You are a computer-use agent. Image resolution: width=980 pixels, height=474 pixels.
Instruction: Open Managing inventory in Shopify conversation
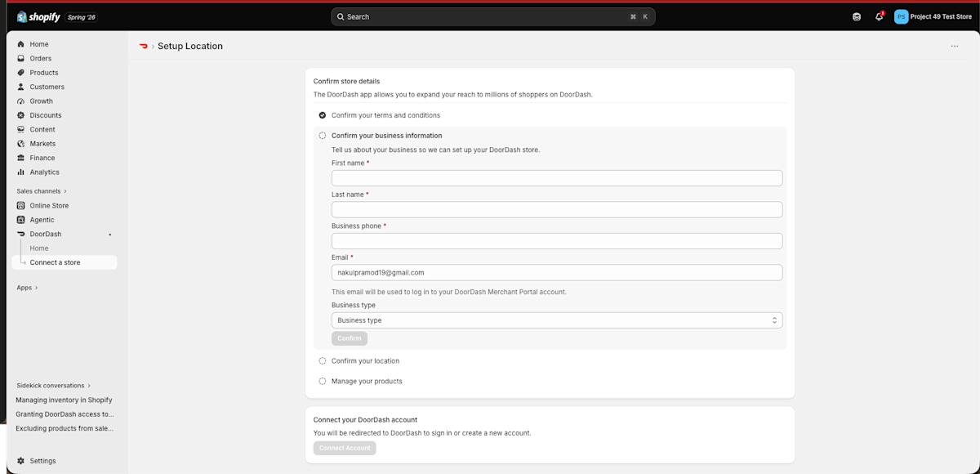tap(64, 400)
